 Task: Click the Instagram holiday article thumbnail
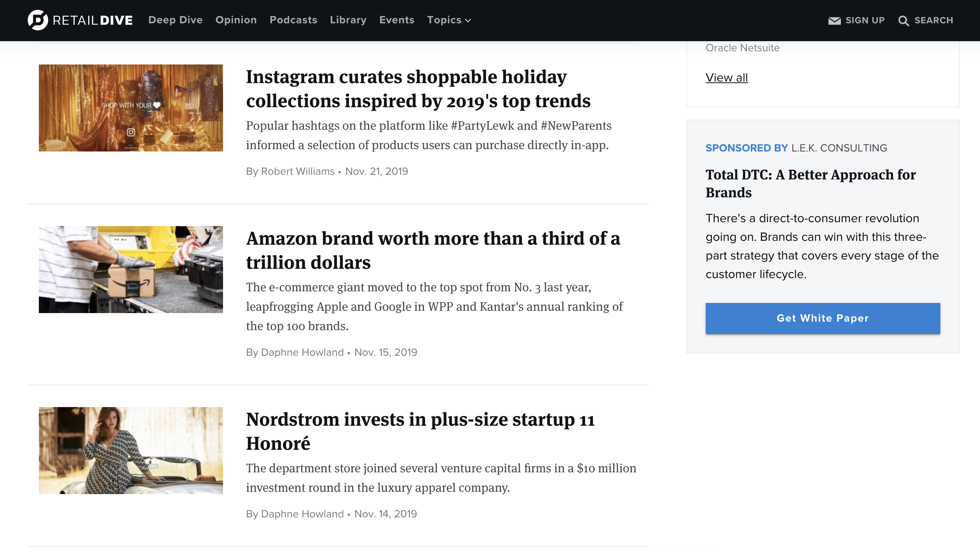(131, 108)
